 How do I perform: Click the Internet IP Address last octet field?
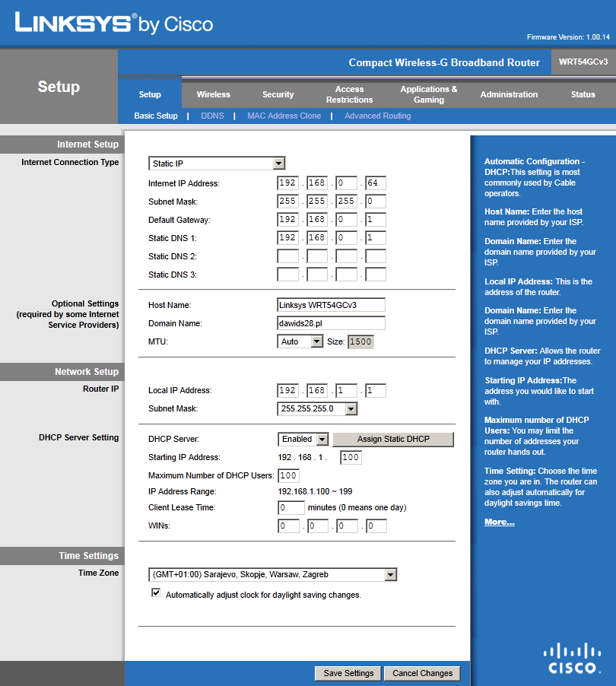[376, 183]
